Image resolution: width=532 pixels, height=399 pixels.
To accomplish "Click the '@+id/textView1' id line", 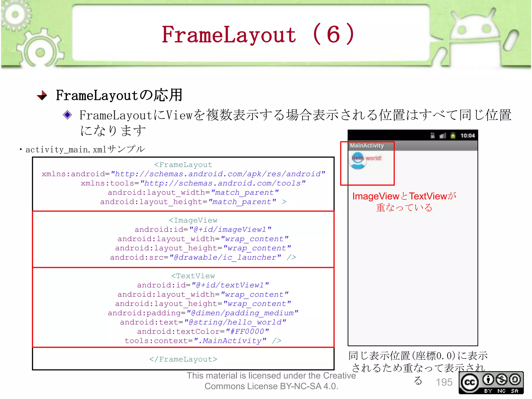I will [x=203, y=285].
